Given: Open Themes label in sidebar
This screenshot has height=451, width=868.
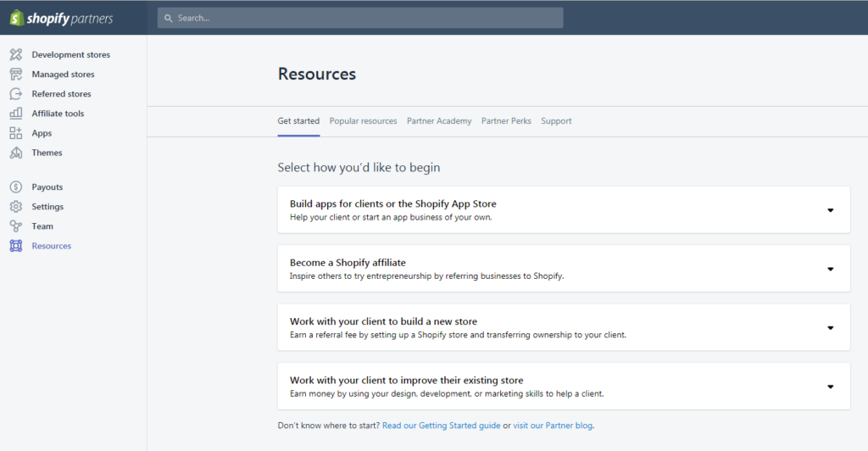Looking at the screenshot, I should (47, 153).
